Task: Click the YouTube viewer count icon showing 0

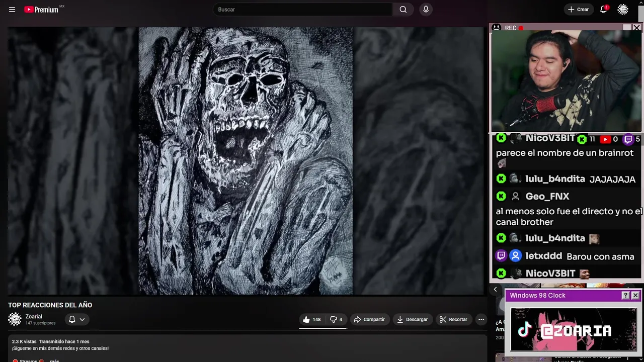Action: click(x=605, y=139)
